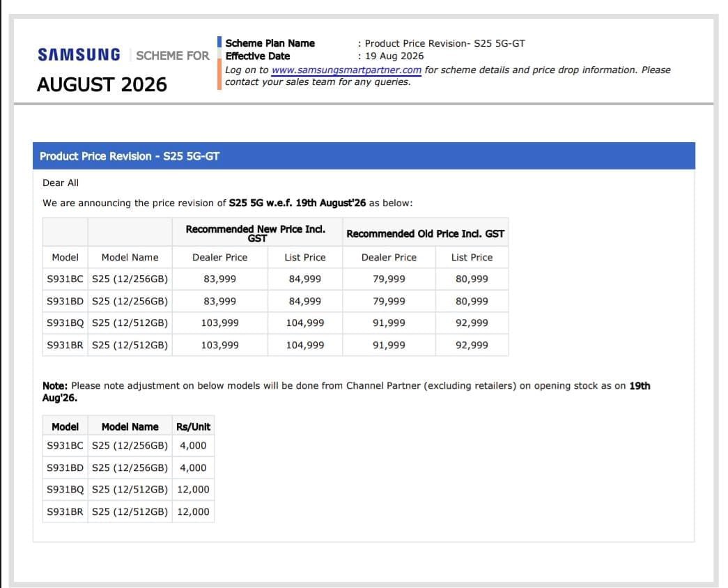Select new dealer price 83,999 for S931BC
The image size is (728, 588).
(x=220, y=279)
